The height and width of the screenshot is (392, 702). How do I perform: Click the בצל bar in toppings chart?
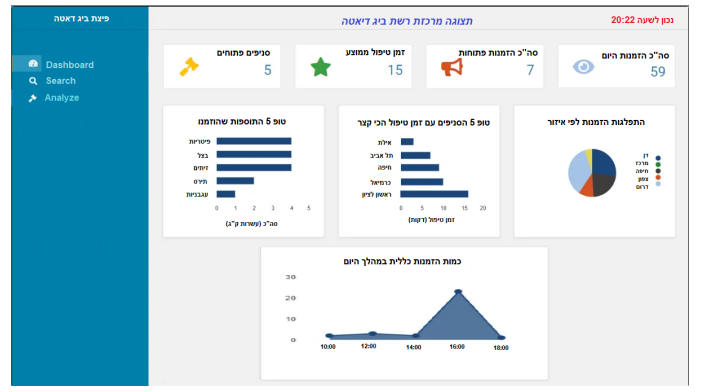tap(254, 154)
